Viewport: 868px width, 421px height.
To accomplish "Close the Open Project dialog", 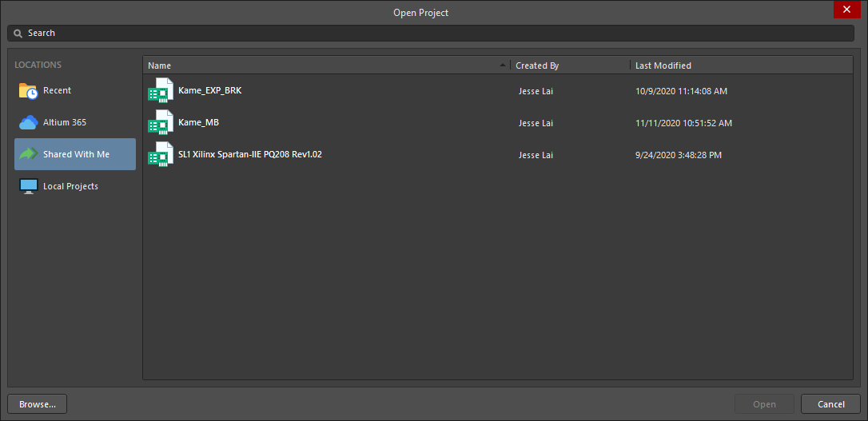I will pos(846,10).
